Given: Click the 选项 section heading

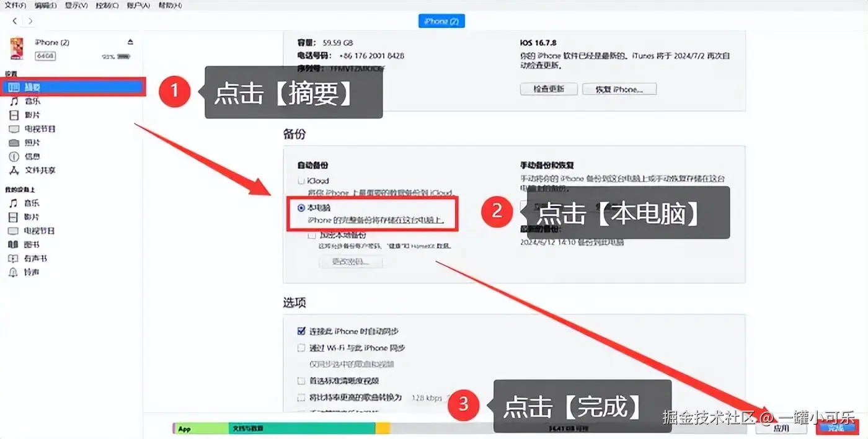Looking at the screenshot, I should [294, 303].
